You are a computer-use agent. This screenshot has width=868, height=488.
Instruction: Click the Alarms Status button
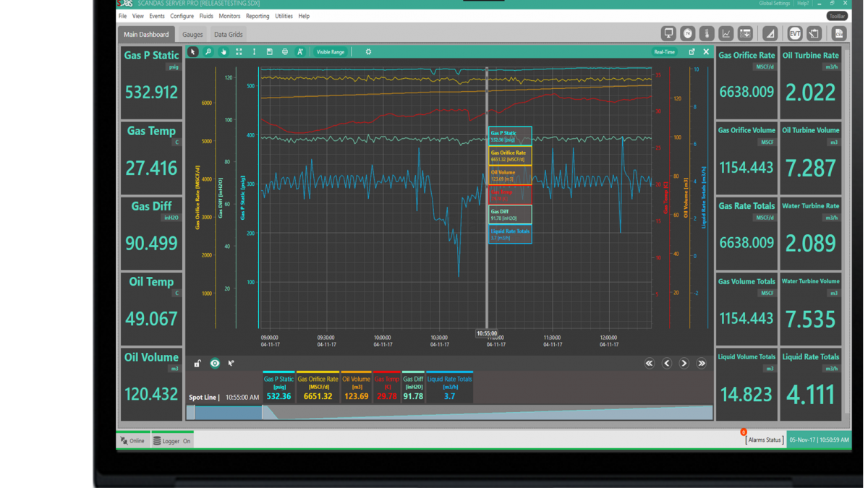[765, 440]
